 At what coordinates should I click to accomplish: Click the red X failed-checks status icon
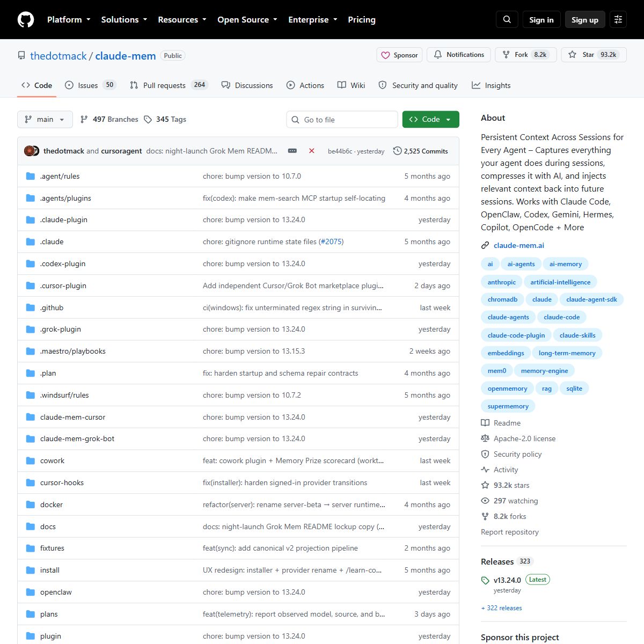(x=311, y=151)
